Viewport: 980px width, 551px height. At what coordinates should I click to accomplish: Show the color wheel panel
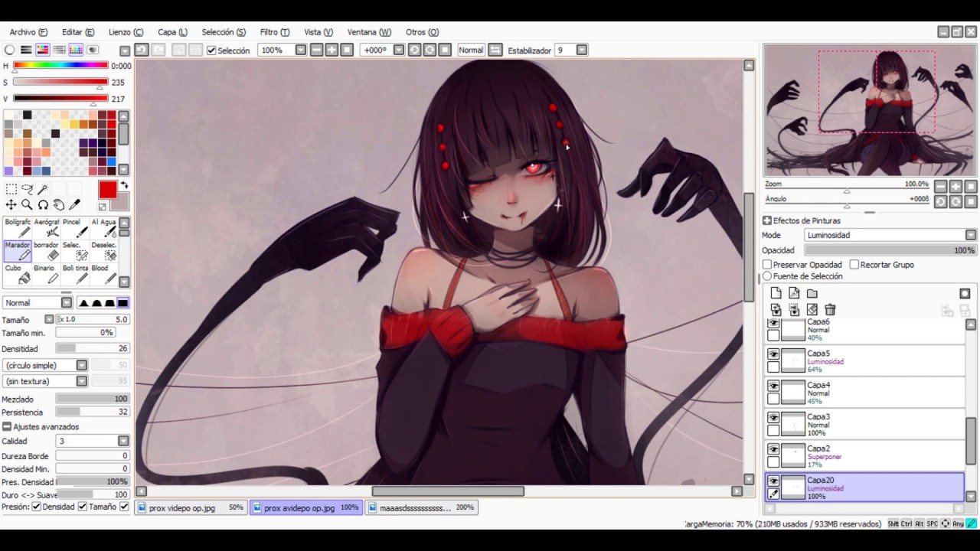point(9,50)
